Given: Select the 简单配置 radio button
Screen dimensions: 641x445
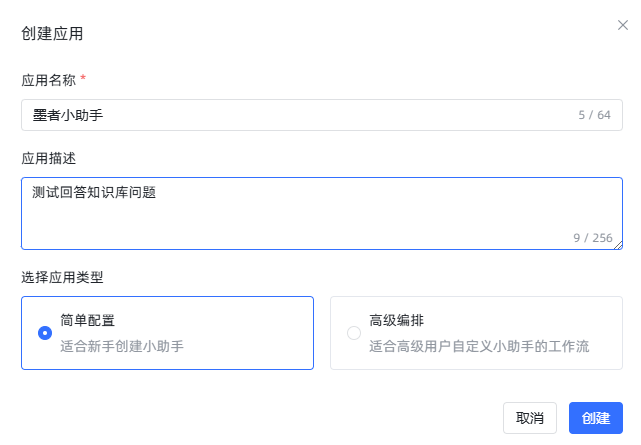Looking at the screenshot, I should (x=45, y=333).
